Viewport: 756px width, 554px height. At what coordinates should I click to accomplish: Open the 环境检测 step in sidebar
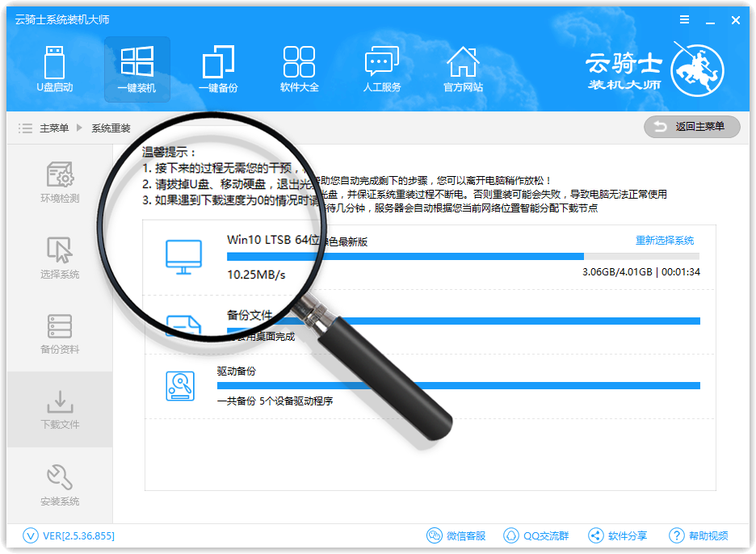[x=60, y=183]
